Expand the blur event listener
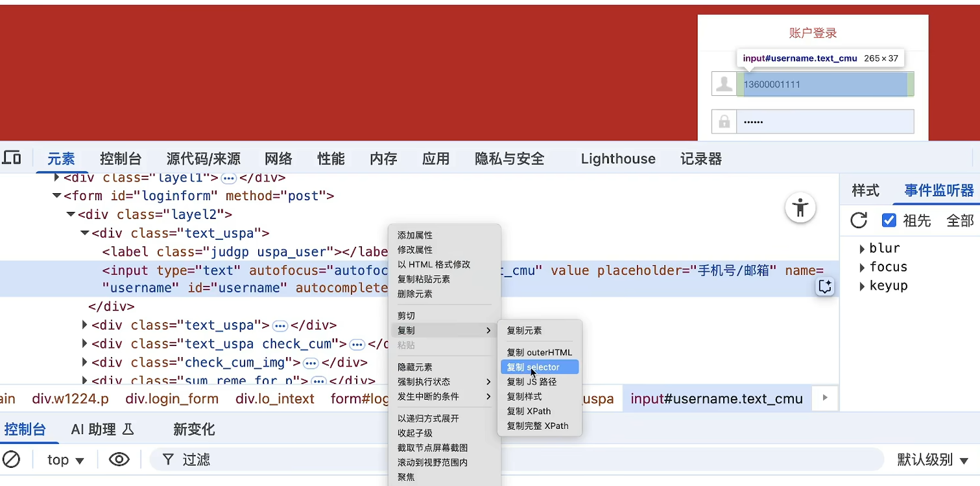Viewport: 980px width, 486px height. click(862, 248)
